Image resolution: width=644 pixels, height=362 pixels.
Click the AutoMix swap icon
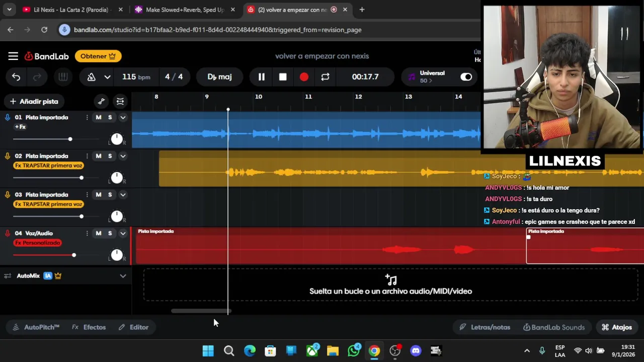click(8, 276)
